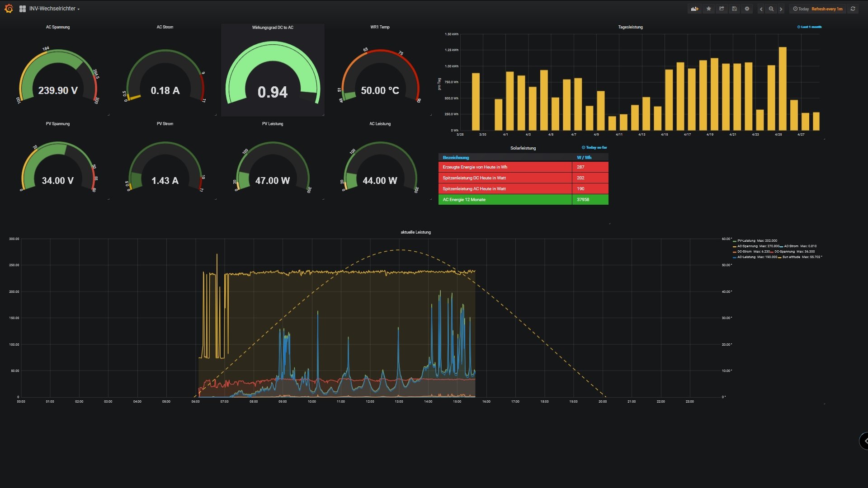Save the dashboard via floppy icon
Screen dimensions: 868x488
pyautogui.click(x=734, y=9)
